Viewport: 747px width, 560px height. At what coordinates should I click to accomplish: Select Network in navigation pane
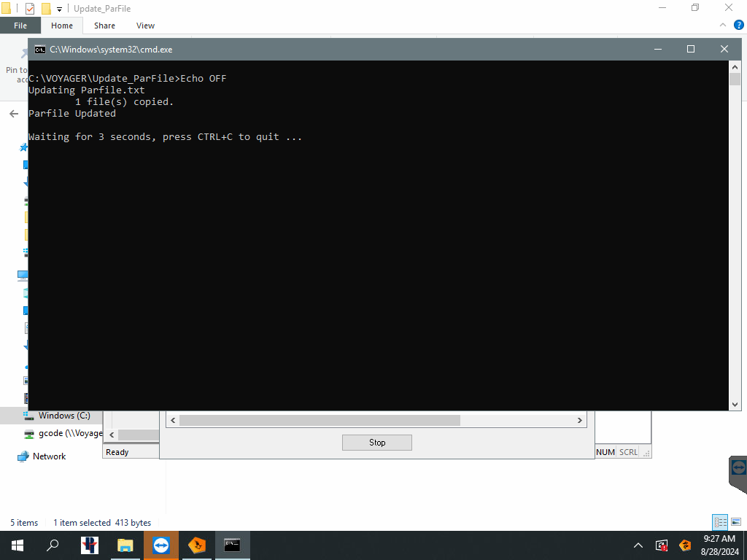[49, 456]
